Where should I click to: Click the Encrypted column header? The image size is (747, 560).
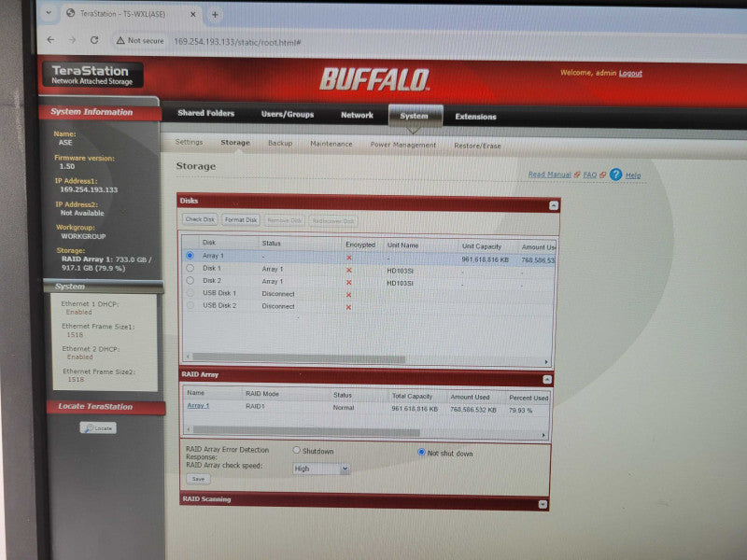[360, 245]
